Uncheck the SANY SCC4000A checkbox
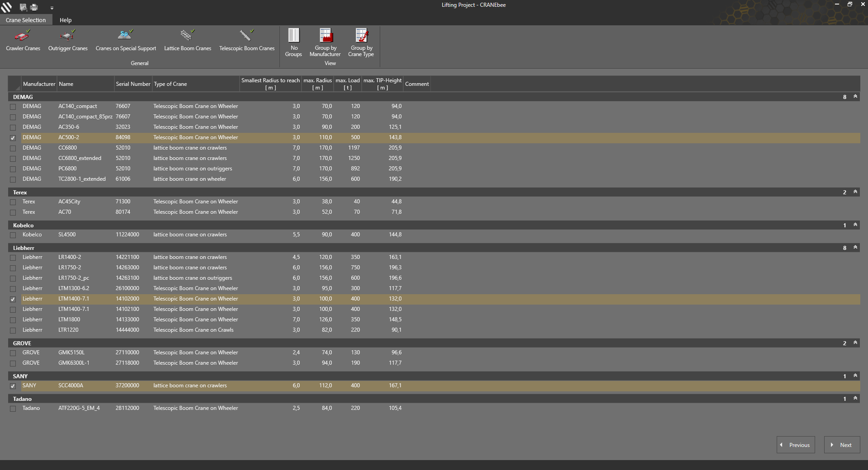 [x=13, y=386]
